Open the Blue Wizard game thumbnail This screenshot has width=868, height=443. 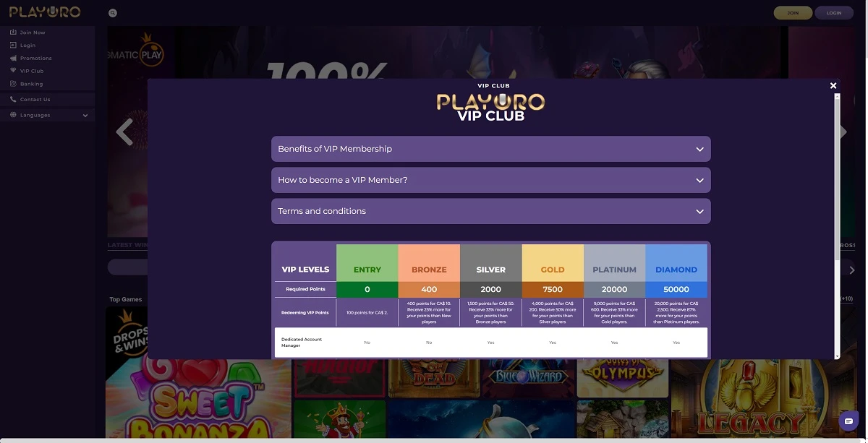click(x=527, y=378)
